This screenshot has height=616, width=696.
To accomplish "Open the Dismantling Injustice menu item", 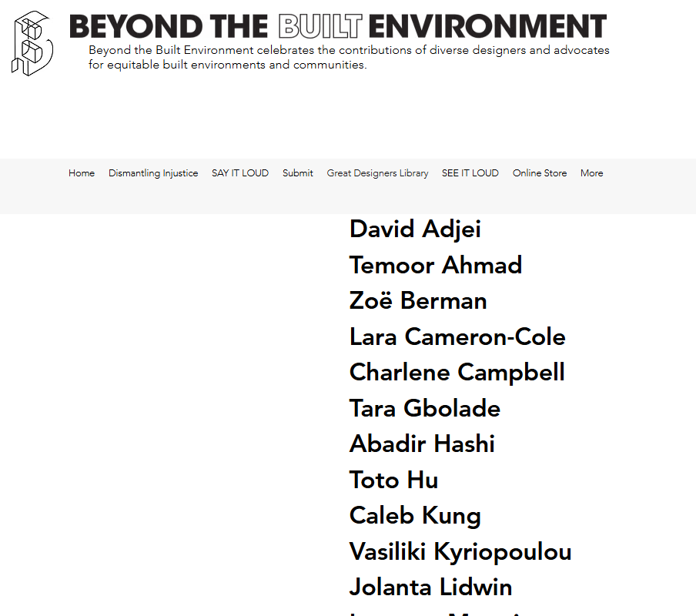I will (153, 173).
